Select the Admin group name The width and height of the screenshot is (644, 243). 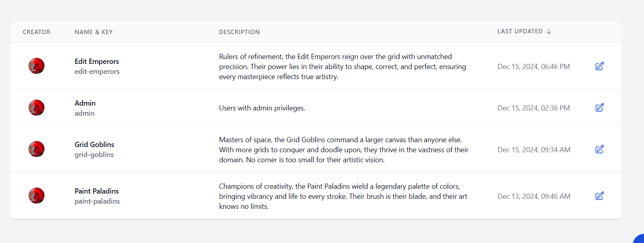pos(85,103)
